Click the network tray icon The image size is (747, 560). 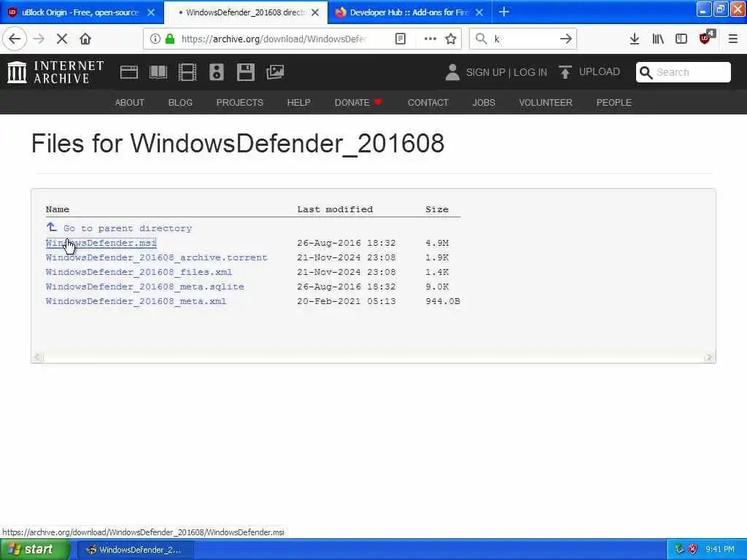pos(679,550)
